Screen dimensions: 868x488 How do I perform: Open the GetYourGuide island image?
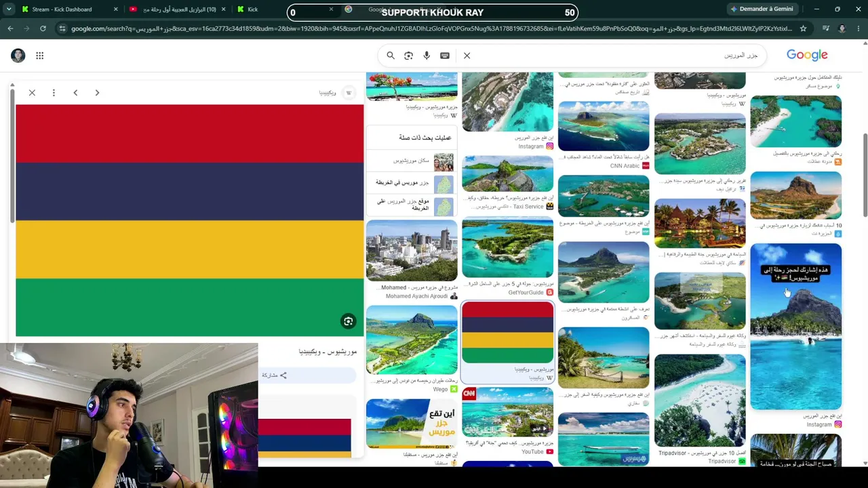point(508,247)
